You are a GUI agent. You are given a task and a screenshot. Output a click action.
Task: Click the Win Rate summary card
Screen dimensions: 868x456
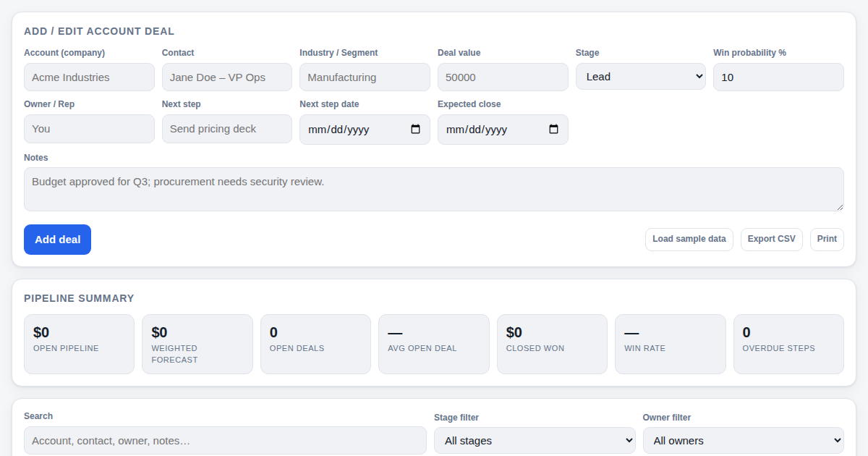(x=671, y=344)
